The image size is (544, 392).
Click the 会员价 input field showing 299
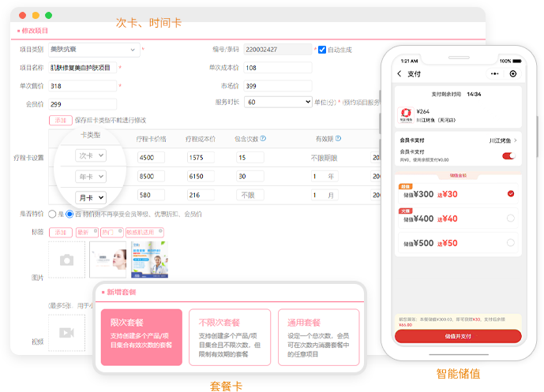click(x=81, y=103)
